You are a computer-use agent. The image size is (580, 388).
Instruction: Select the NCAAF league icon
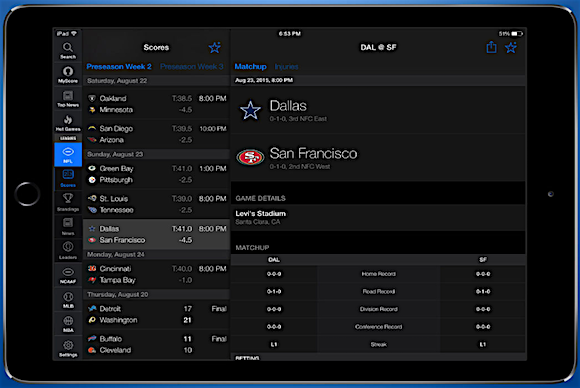point(68,275)
